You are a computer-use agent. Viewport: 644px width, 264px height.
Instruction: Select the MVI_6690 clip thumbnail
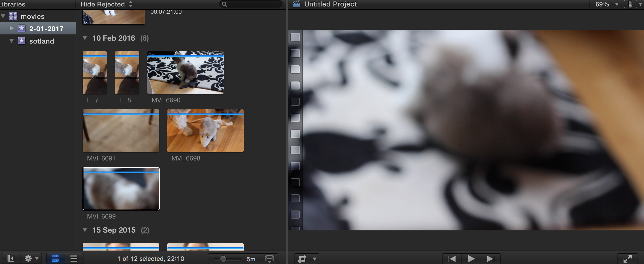pyautogui.click(x=185, y=73)
